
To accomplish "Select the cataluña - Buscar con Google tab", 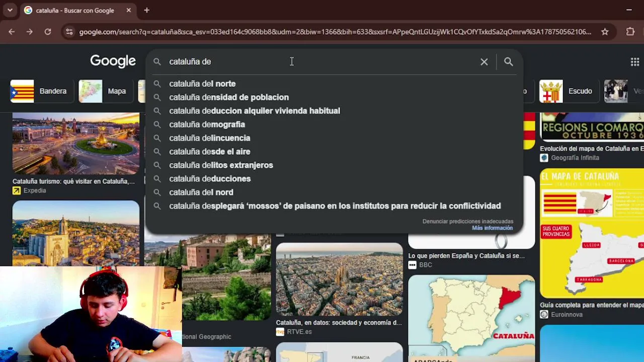I will pos(77,10).
